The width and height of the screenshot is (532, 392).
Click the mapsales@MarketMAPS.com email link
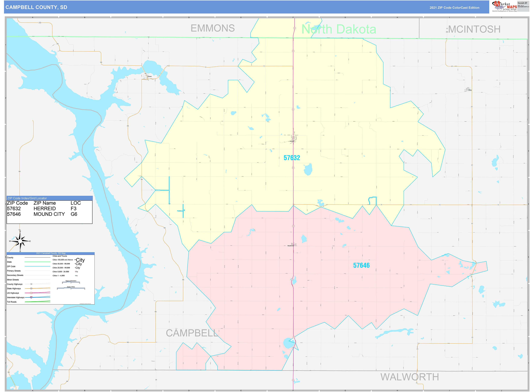pos(523,7)
